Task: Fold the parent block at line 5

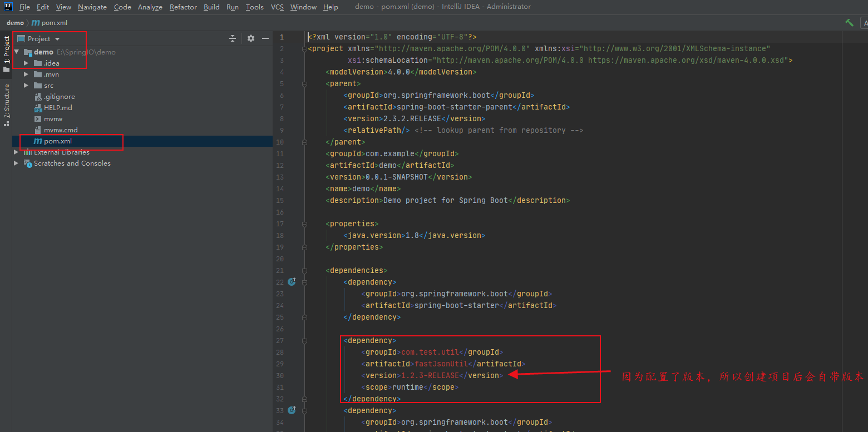Action: pos(304,84)
